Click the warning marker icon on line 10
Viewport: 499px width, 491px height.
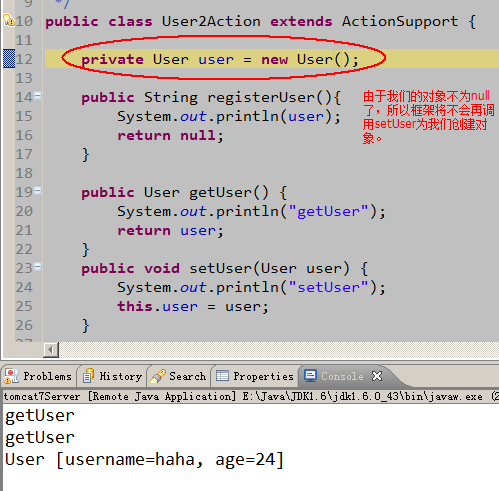pyautogui.click(x=8, y=20)
